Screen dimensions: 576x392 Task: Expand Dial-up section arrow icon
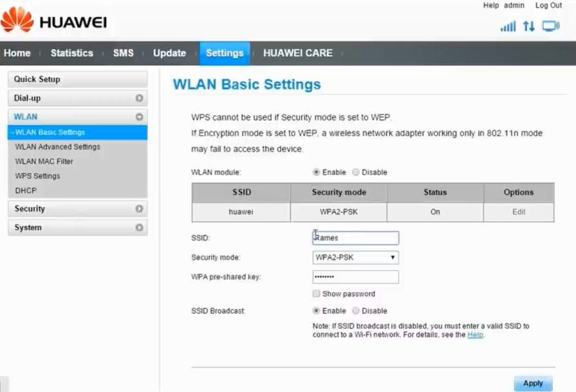point(139,98)
